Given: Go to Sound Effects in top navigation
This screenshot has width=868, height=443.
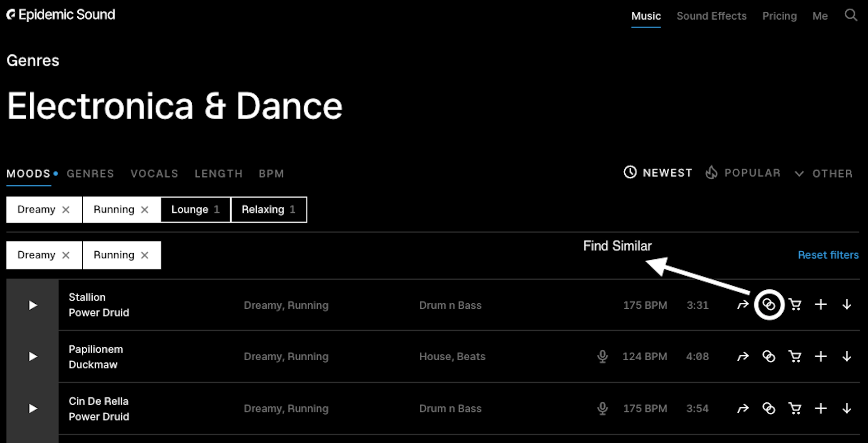Looking at the screenshot, I should click(x=711, y=16).
